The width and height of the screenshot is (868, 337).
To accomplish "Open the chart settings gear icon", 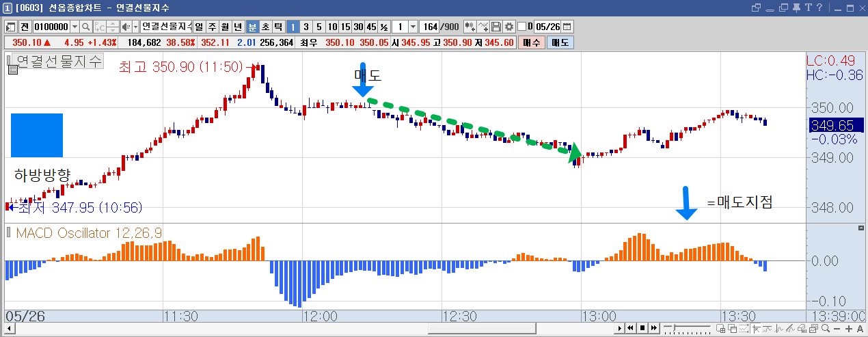I will click(509, 27).
